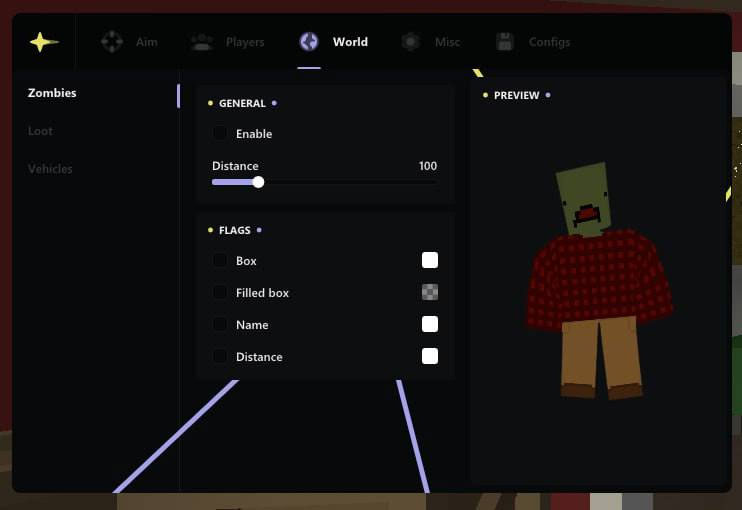The height and width of the screenshot is (510, 742).
Task: Click the zombie model in Preview
Action: tap(597, 285)
